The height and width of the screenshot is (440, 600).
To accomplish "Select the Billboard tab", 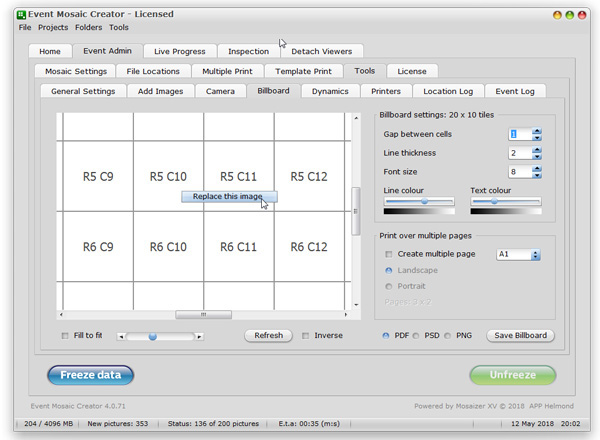I will point(273,91).
